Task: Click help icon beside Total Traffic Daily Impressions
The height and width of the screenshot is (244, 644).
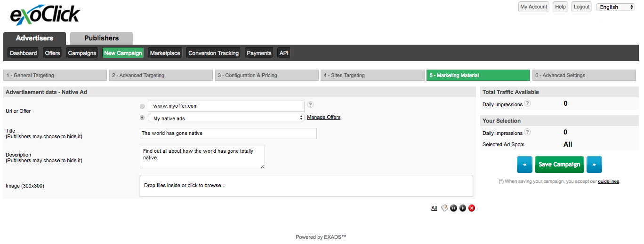Action: [x=527, y=103]
